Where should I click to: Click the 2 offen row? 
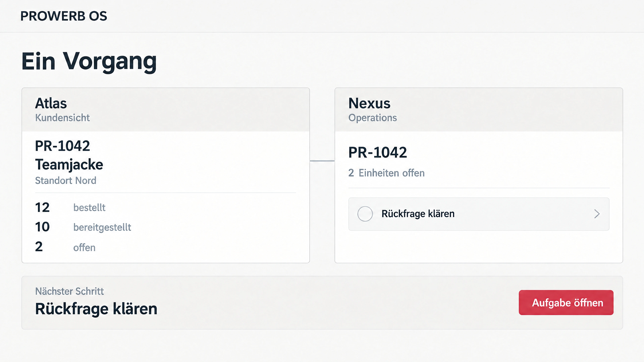65,247
